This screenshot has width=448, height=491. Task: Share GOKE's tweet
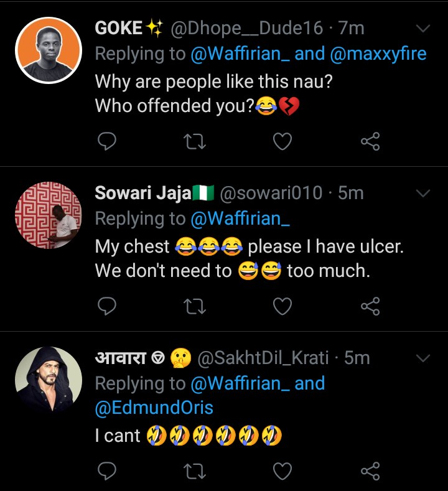(370, 142)
